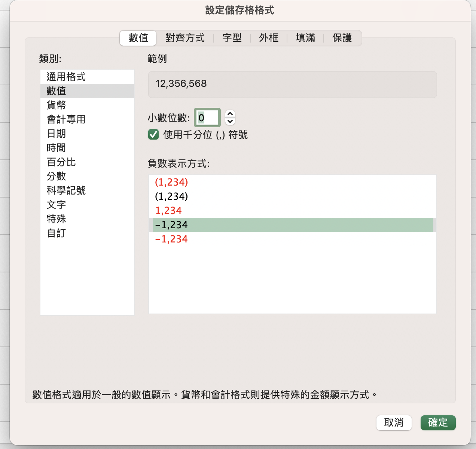The image size is (476, 449).
Task: Go to the 保護 tab
Action: (342, 38)
